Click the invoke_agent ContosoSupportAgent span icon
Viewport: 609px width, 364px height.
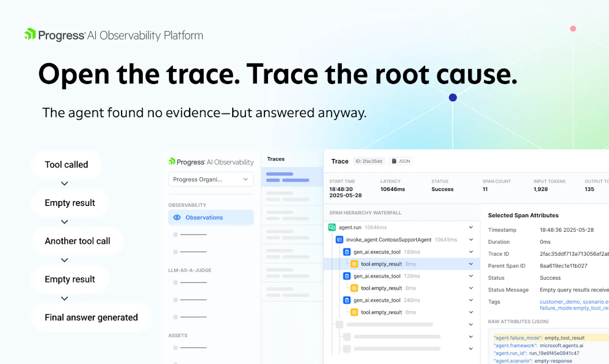[x=340, y=240]
